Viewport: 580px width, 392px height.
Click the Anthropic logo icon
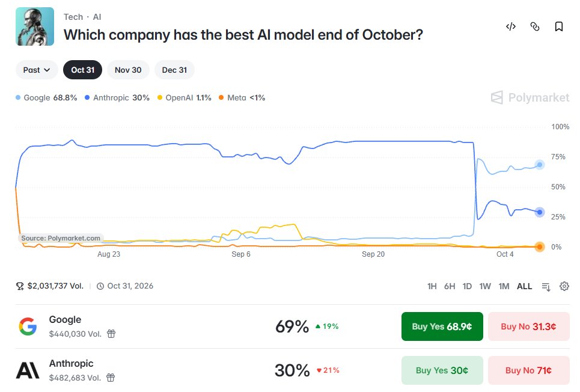point(28,370)
